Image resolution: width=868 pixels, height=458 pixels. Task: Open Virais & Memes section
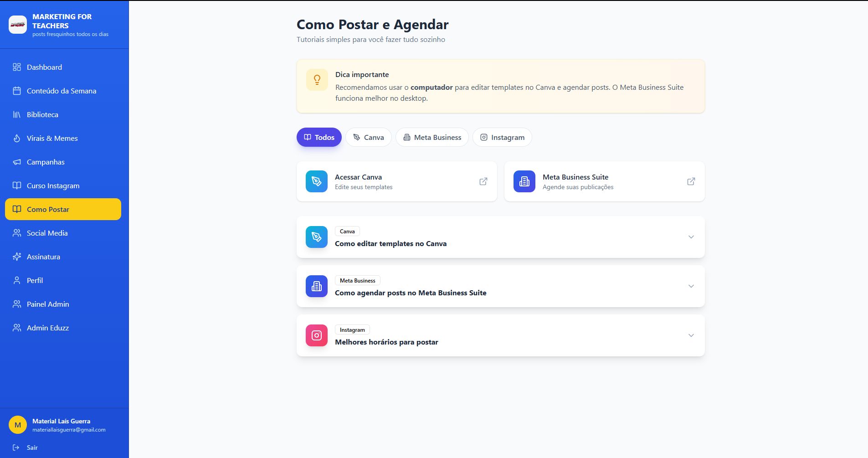point(63,138)
